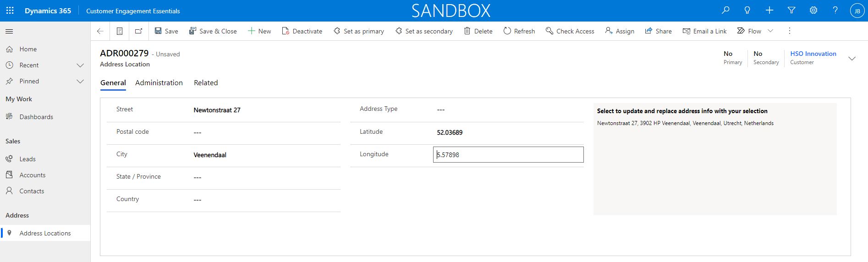Viewport: 868px width, 262px height.
Task: Switch to the Administration tab
Action: pos(159,83)
